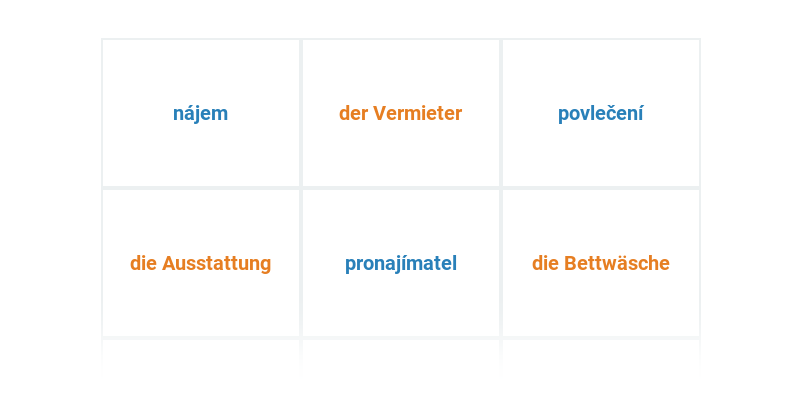Select the blue word starting with 'pov'
Screen dimensions: 800x400
pos(600,113)
